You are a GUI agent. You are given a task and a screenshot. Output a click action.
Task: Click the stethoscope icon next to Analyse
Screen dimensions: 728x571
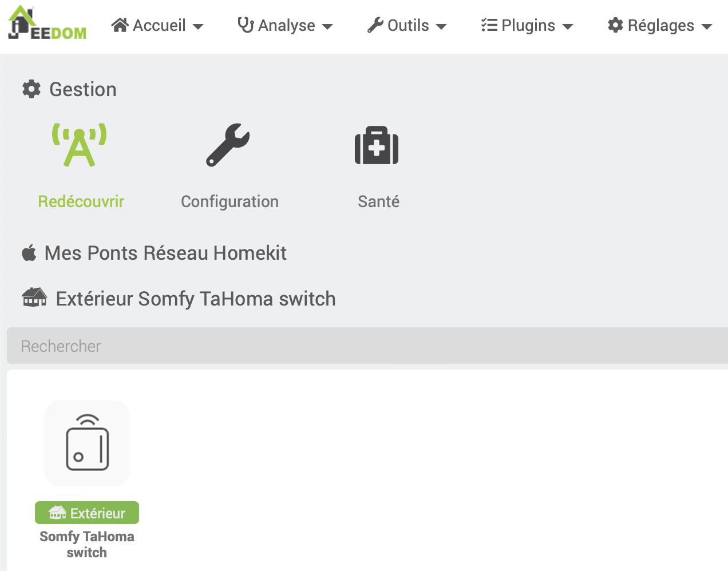coord(246,25)
